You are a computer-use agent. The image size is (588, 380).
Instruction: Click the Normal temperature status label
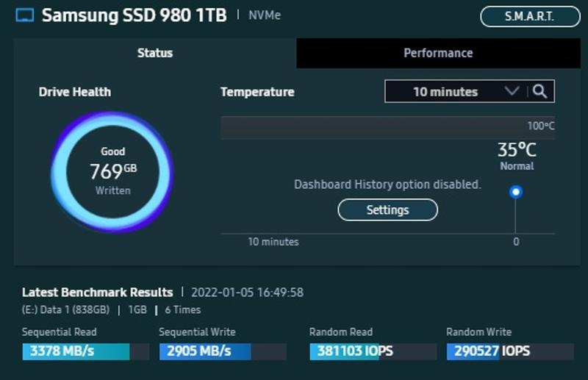pyautogui.click(x=517, y=166)
